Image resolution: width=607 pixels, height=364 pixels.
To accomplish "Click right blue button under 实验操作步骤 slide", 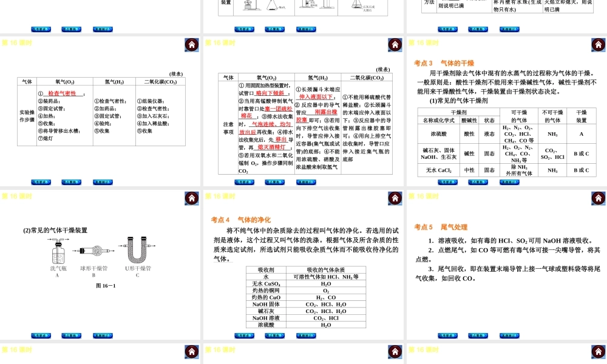I will coord(103,182).
